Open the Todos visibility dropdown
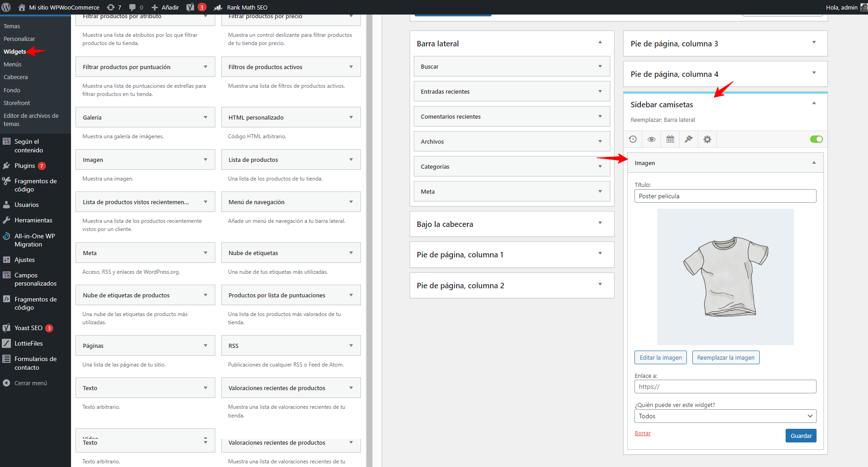 (x=726, y=416)
